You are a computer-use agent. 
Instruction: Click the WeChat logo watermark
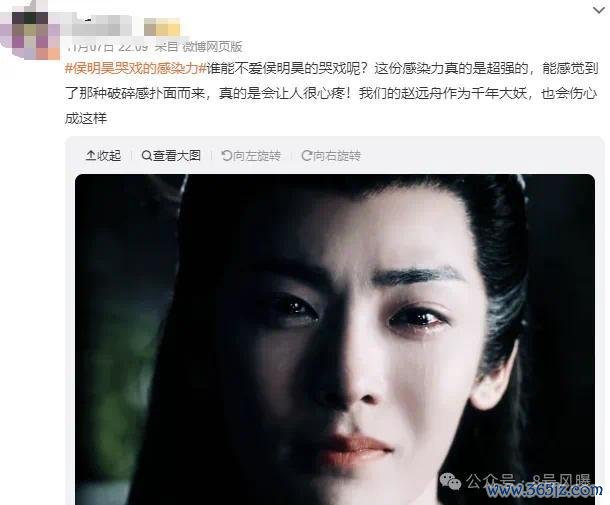450,482
